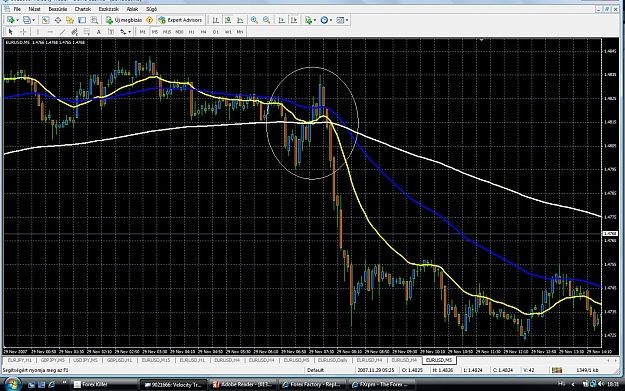Switch timeframe to M15
The width and height of the screenshot is (625, 391).
click(167, 32)
